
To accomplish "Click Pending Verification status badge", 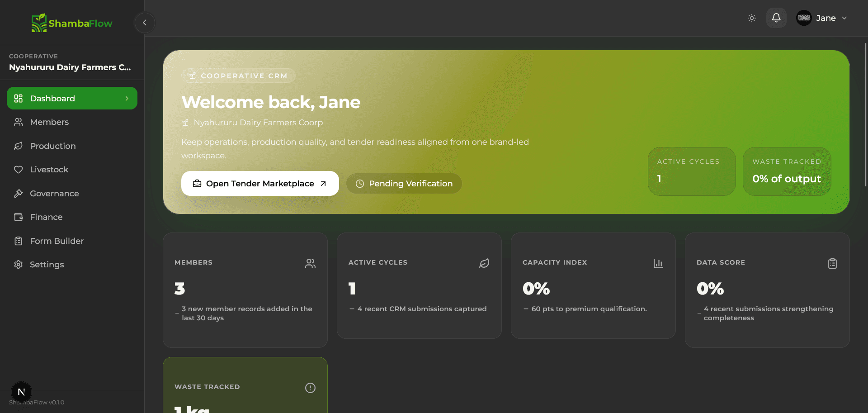I will click(404, 183).
